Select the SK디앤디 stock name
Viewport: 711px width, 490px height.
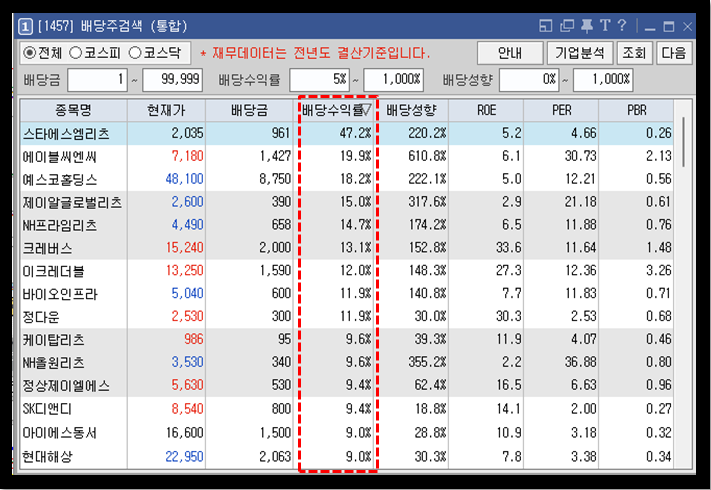(47, 409)
